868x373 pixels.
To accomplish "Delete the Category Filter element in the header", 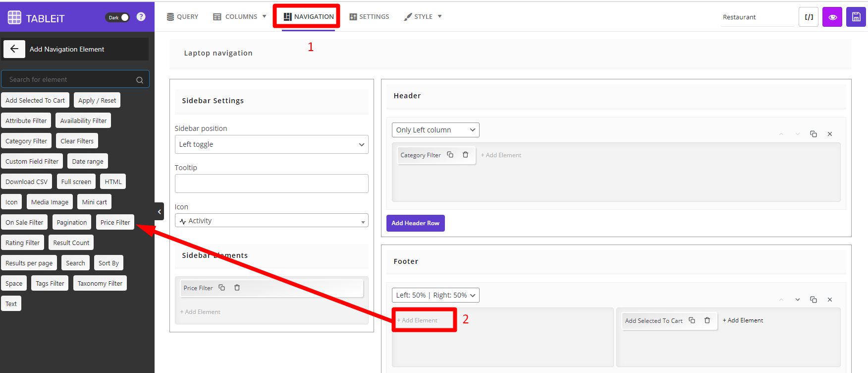I will click(x=465, y=155).
